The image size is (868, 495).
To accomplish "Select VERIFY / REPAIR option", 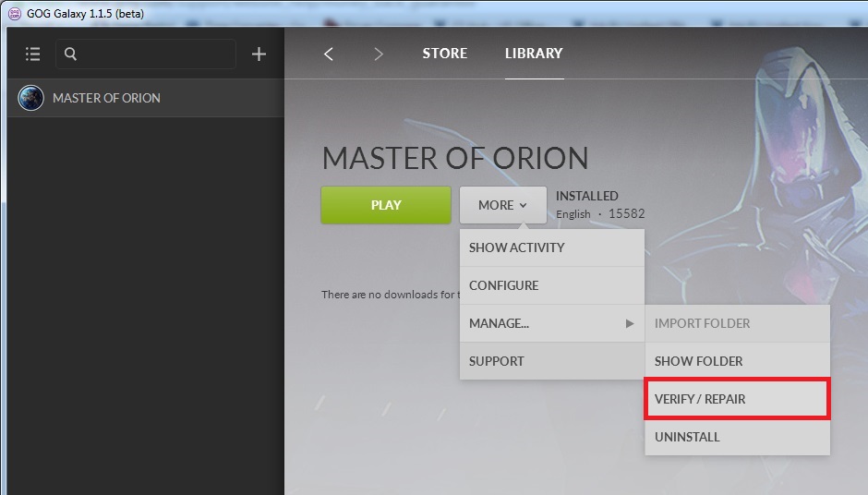I will [x=737, y=399].
